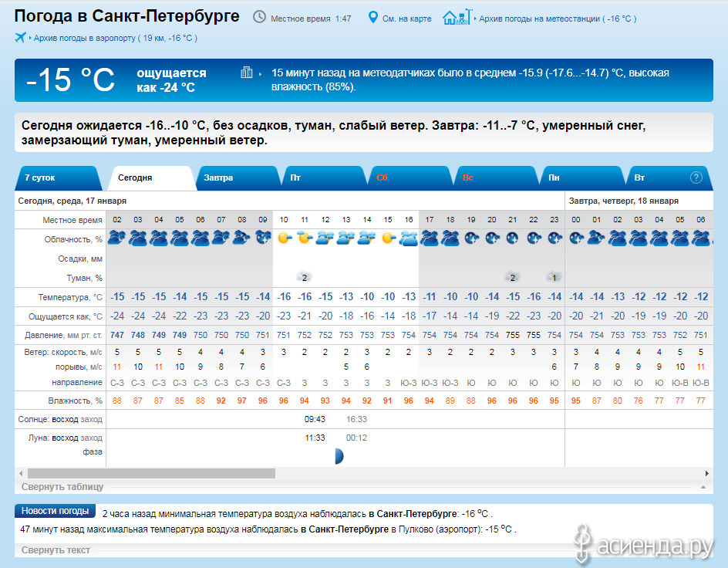Click the sunrise time 09:43

315,419
